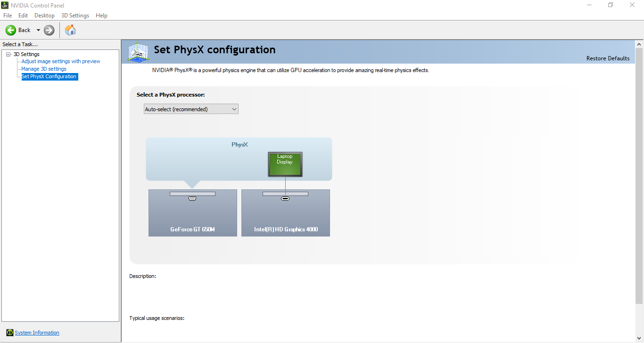Open the System Information link
This screenshot has width=644, height=343.
tap(37, 333)
